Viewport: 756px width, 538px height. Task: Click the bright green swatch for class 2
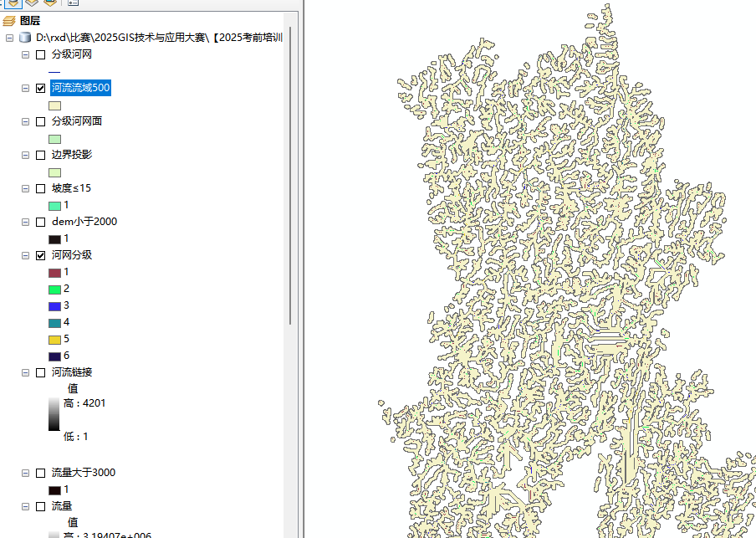pyautogui.click(x=54, y=289)
